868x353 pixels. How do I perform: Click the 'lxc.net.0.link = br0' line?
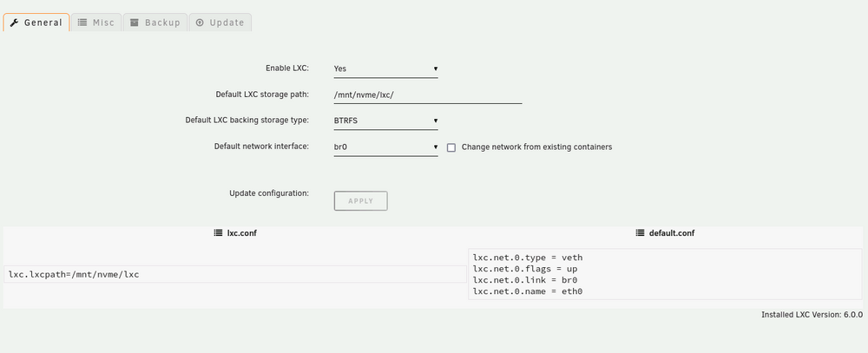(525, 280)
